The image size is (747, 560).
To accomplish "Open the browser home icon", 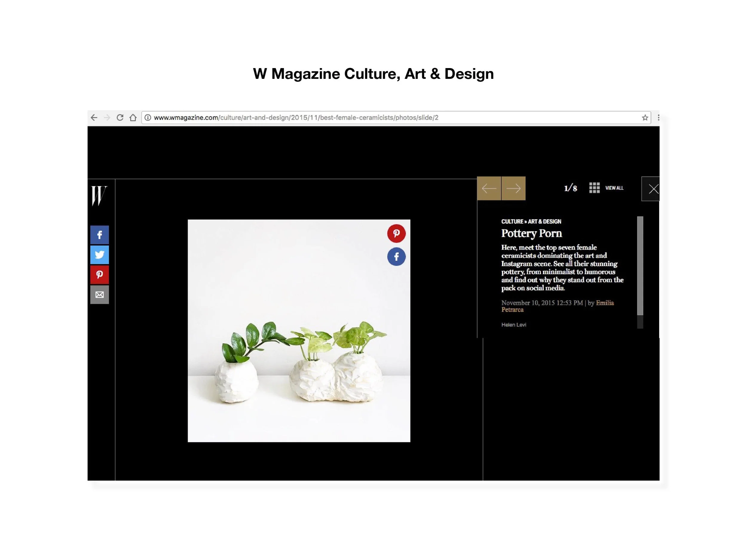I will tap(133, 117).
